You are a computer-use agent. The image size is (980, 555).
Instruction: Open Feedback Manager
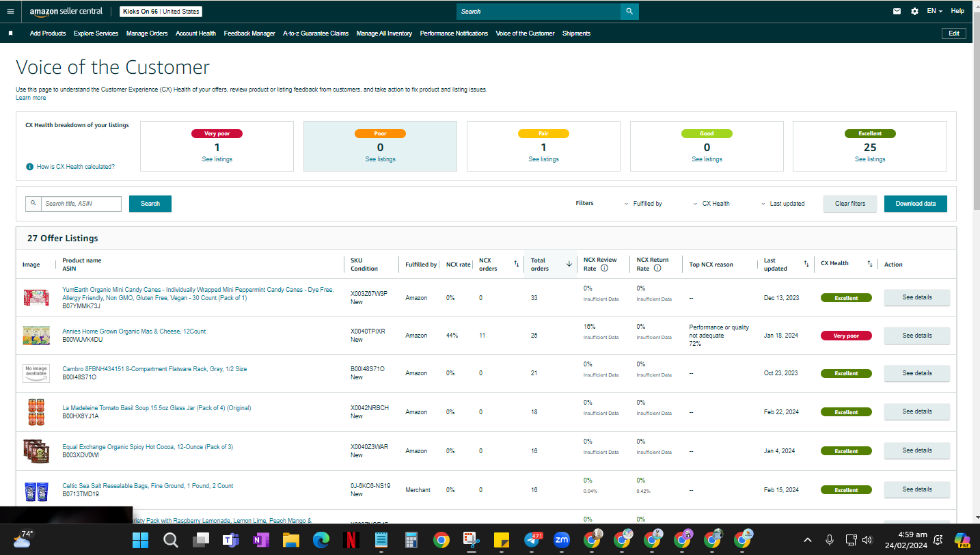(x=249, y=33)
